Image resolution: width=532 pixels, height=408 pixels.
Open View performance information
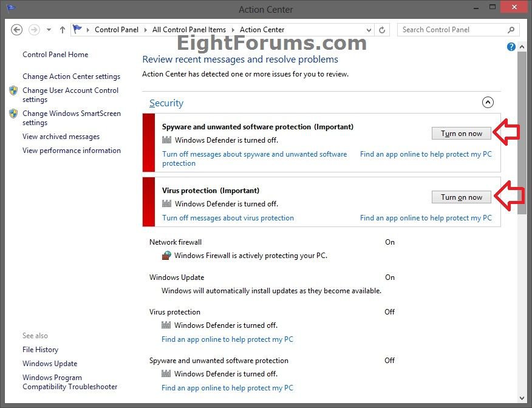[72, 150]
